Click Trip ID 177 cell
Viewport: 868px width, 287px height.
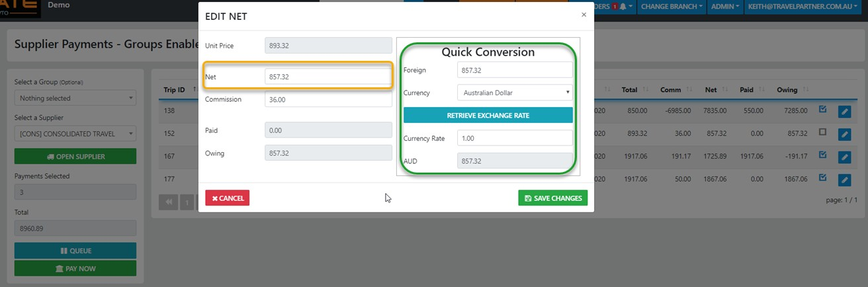169,179
